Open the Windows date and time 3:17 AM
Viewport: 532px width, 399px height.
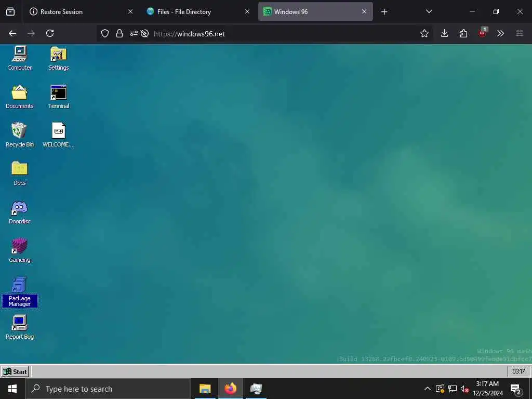(x=487, y=389)
